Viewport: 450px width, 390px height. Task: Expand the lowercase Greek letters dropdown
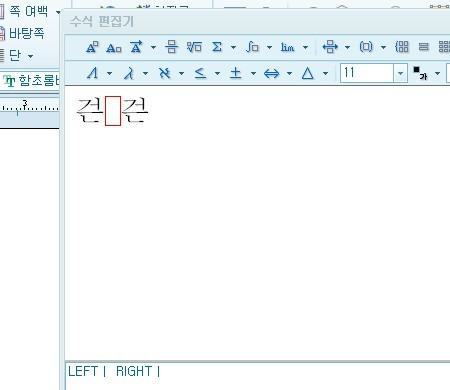[145, 73]
